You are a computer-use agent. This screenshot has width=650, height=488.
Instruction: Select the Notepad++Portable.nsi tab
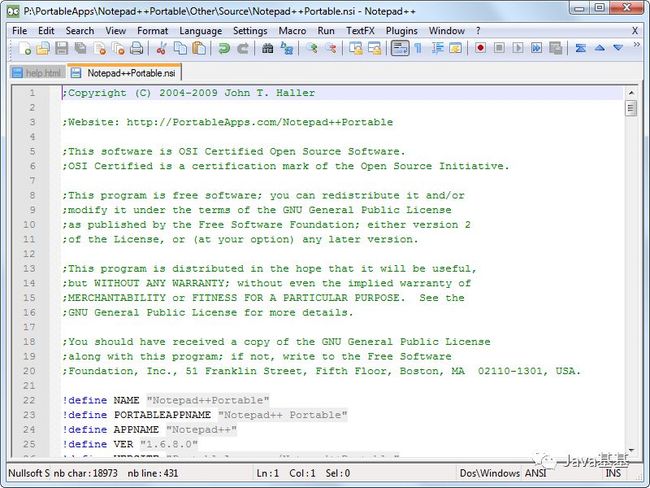coord(124,72)
